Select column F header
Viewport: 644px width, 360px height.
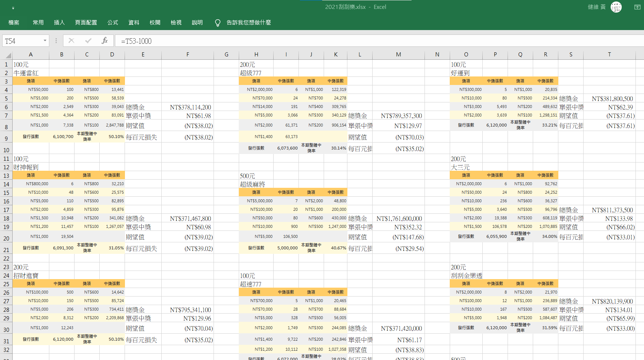188,55
